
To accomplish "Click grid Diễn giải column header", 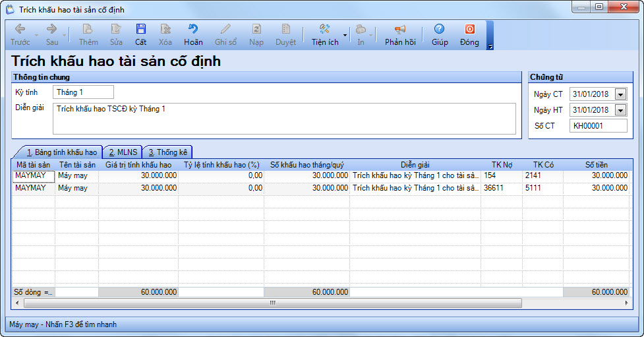I will tap(415, 165).
